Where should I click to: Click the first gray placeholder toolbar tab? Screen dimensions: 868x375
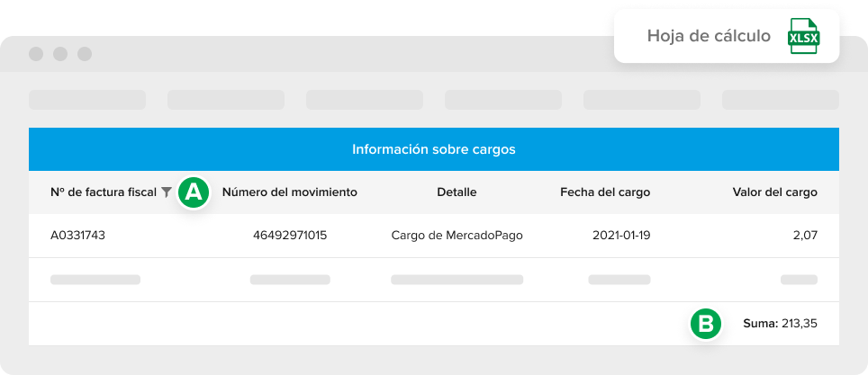[87, 100]
